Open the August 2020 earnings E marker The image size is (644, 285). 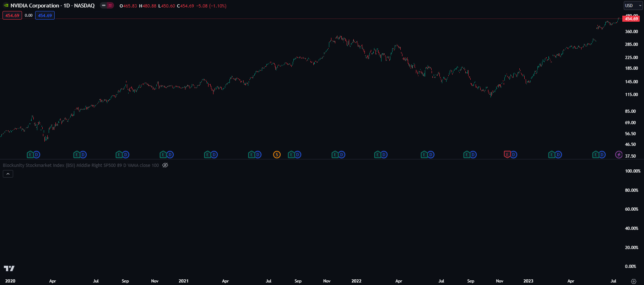119,155
